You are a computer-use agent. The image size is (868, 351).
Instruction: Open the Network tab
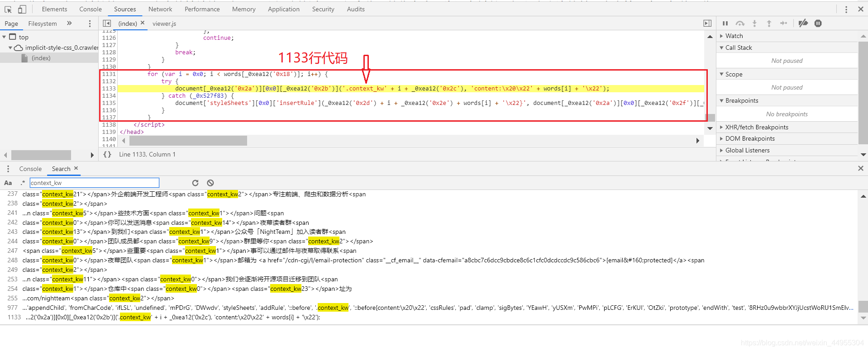pyautogui.click(x=160, y=9)
